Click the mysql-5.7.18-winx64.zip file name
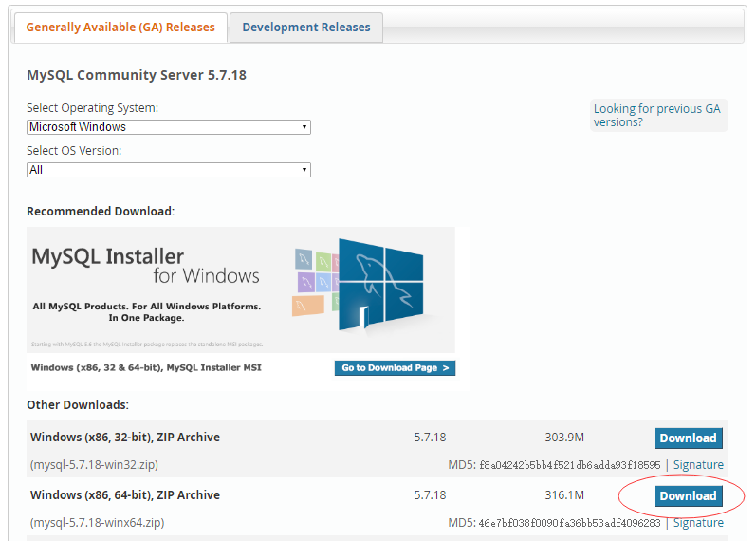756x541 pixels. click(x=97, y=523)
